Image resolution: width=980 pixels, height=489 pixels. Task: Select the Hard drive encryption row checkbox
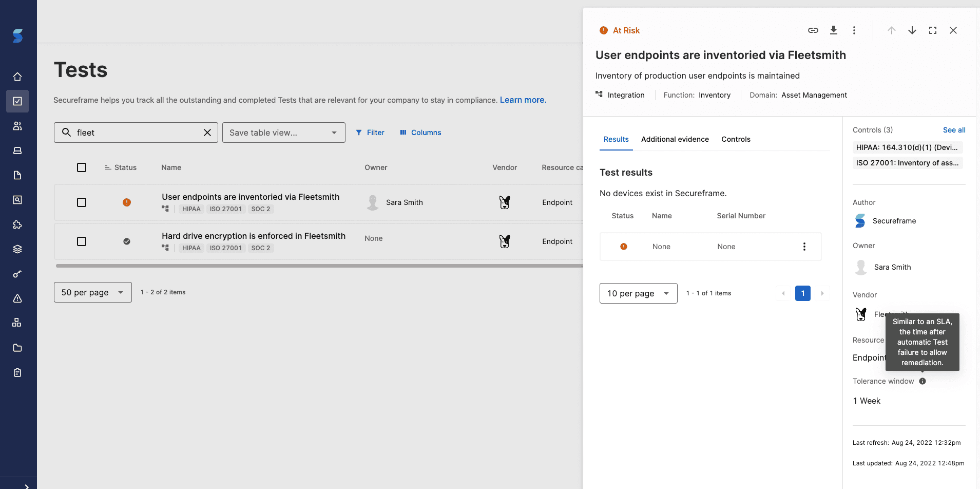[82, 241]
